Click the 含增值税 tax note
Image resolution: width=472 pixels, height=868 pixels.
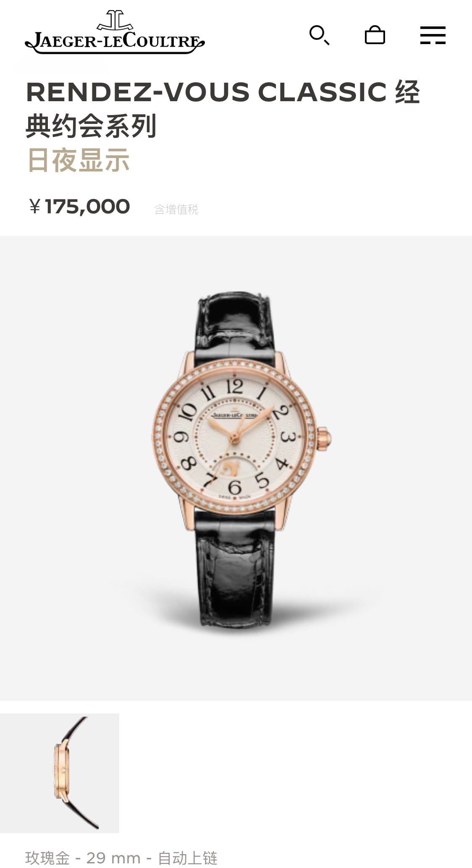[x=176, y=209]
